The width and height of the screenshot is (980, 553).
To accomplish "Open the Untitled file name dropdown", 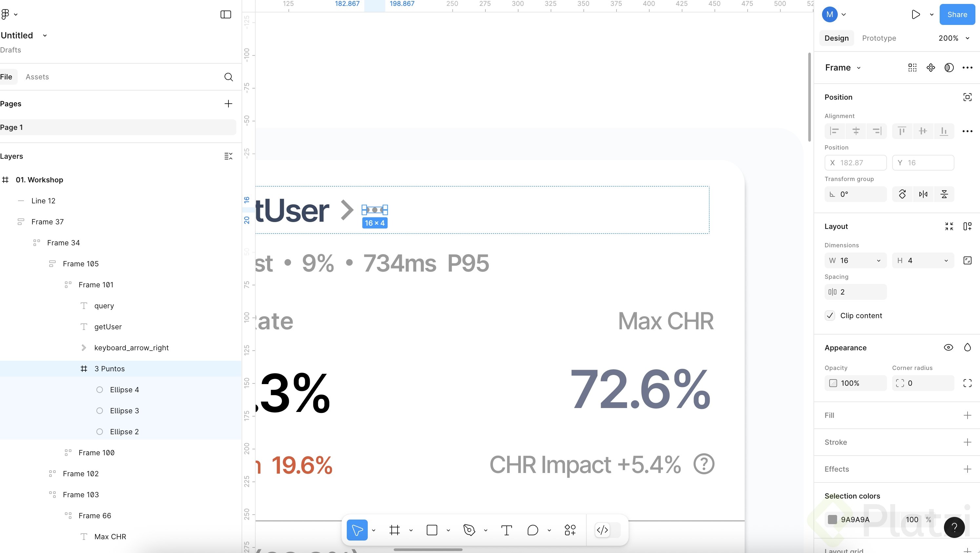I will pos(45,35).
